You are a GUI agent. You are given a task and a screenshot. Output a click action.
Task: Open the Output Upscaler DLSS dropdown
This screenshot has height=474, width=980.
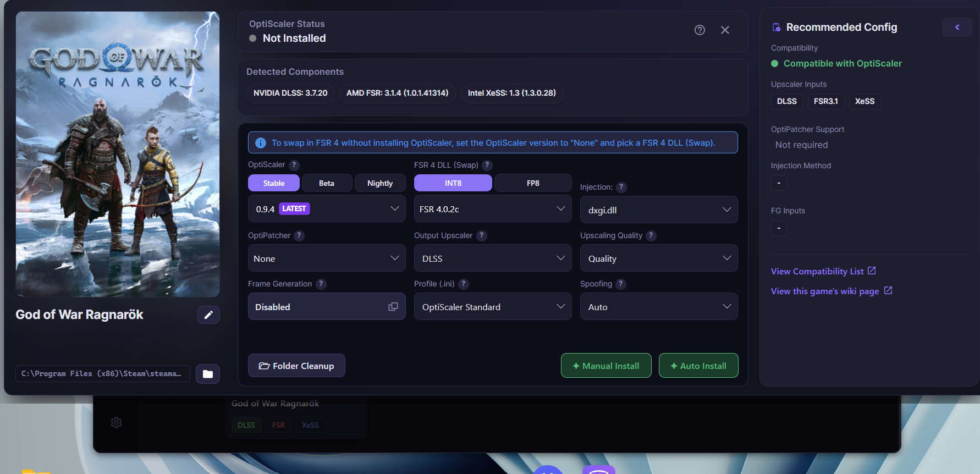click(493, 258)
